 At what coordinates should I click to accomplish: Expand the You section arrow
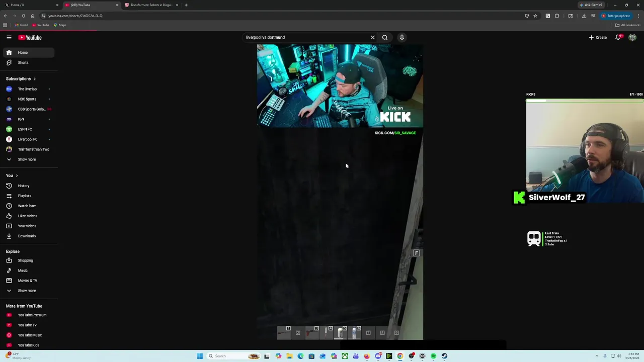coord(17,175)
